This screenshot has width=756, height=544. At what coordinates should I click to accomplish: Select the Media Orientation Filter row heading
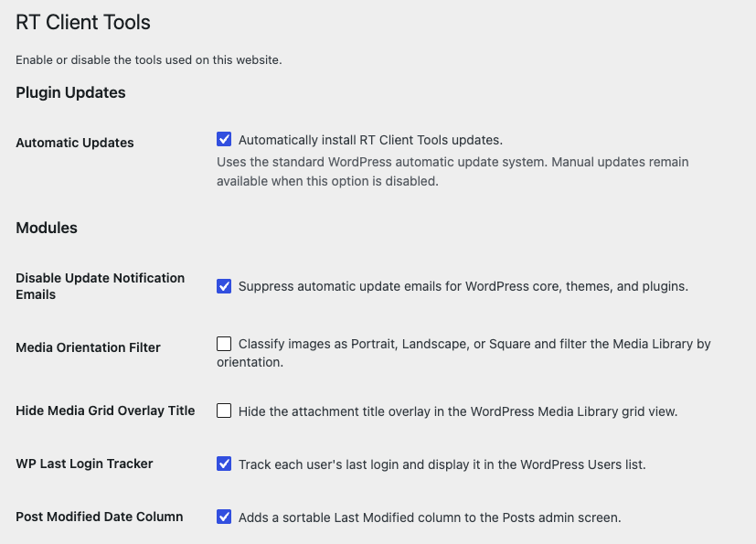point(89,347)
